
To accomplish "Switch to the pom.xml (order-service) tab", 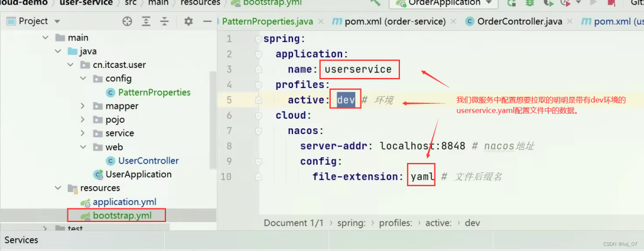I will click(x=395, y=21).
